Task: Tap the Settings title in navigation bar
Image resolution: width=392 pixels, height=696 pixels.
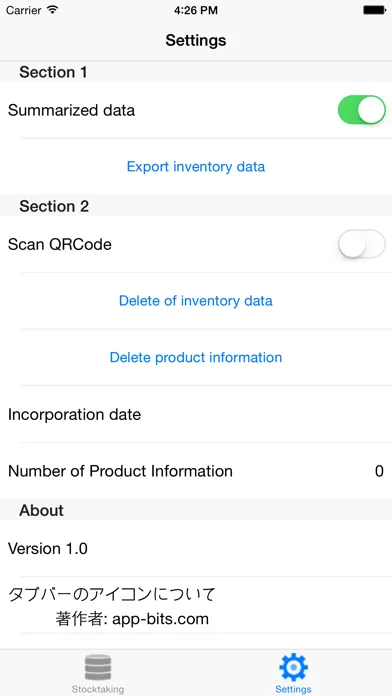Action: click(196, 40)
